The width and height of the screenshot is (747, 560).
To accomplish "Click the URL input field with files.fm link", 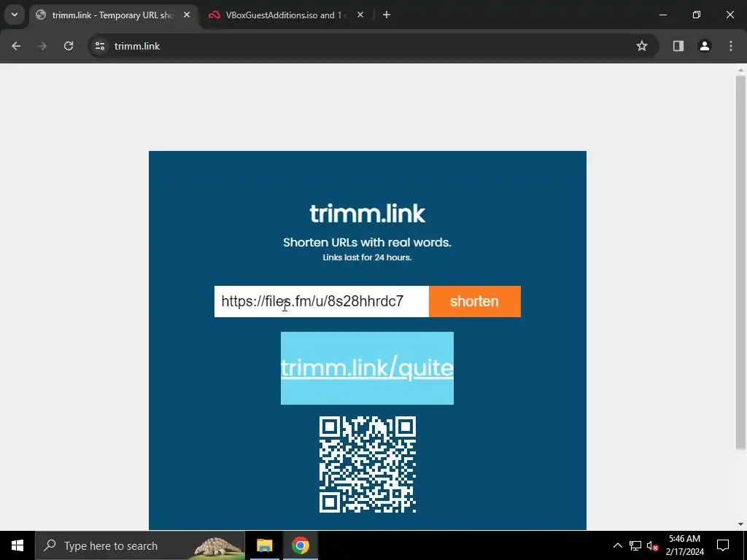I will pyautogui.click(x=322, y=301).
